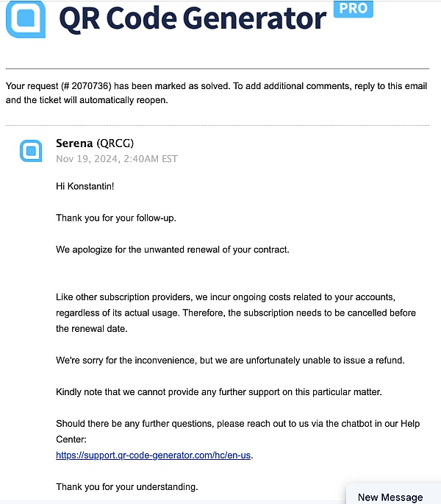Click the "Hi Konstantin!" greeting

pyautogui.click(x=85, y=186)
